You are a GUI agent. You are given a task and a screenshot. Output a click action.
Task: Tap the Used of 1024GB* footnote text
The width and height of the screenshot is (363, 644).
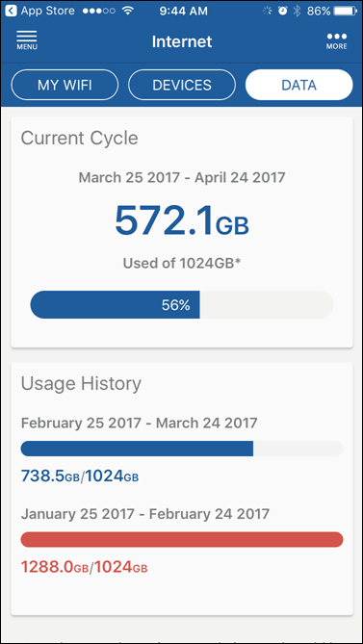pos(182,263)
